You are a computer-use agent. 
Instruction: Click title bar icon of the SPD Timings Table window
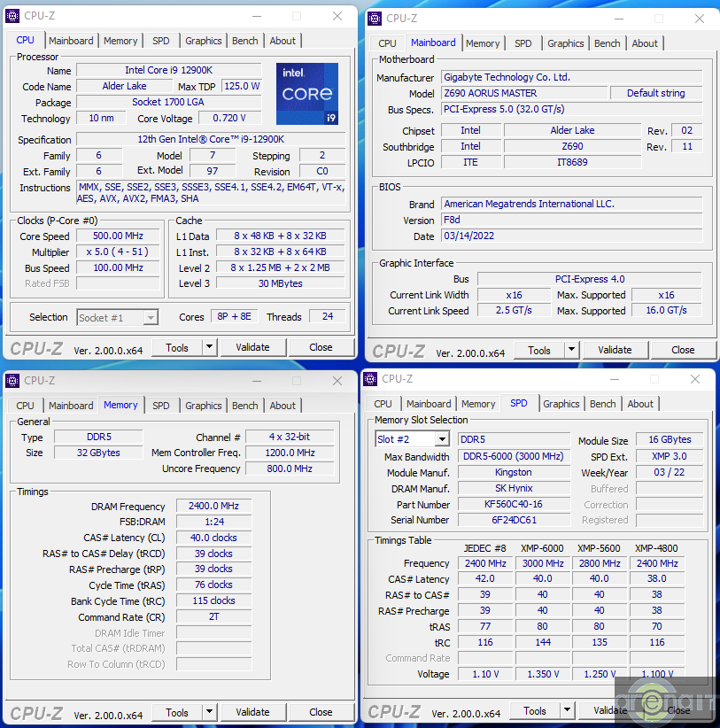coord(371,379)
